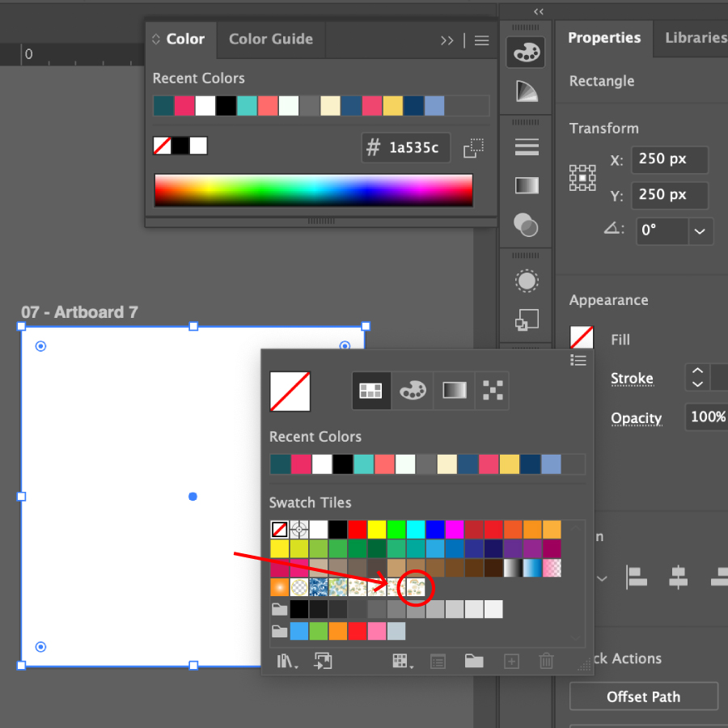Click the Delete Swatch trash icon

coord(546,661)
